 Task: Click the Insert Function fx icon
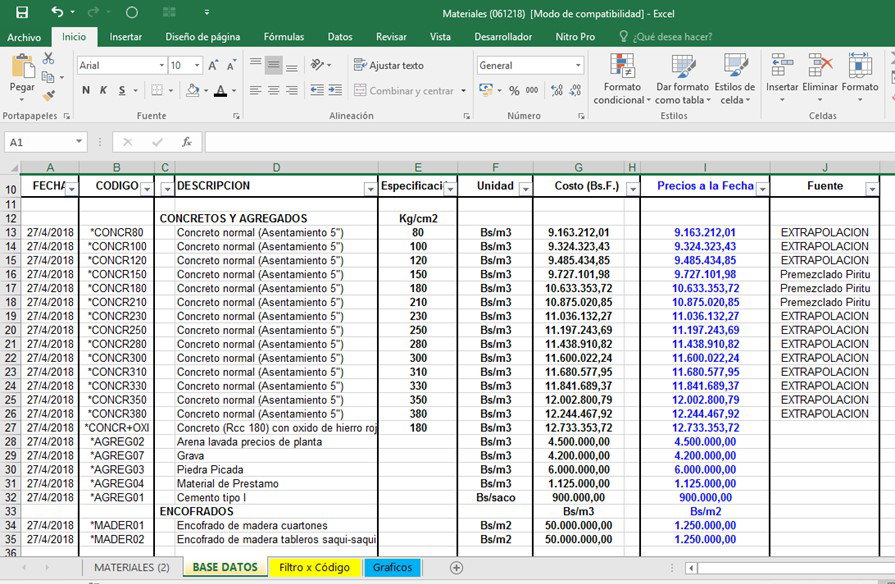(187, 142)
